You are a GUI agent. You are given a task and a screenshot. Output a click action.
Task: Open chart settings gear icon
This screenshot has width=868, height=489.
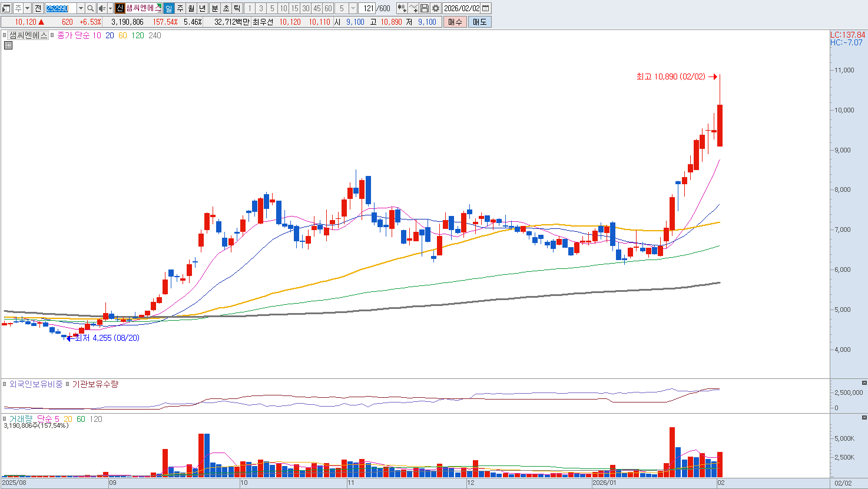[436, 8]
